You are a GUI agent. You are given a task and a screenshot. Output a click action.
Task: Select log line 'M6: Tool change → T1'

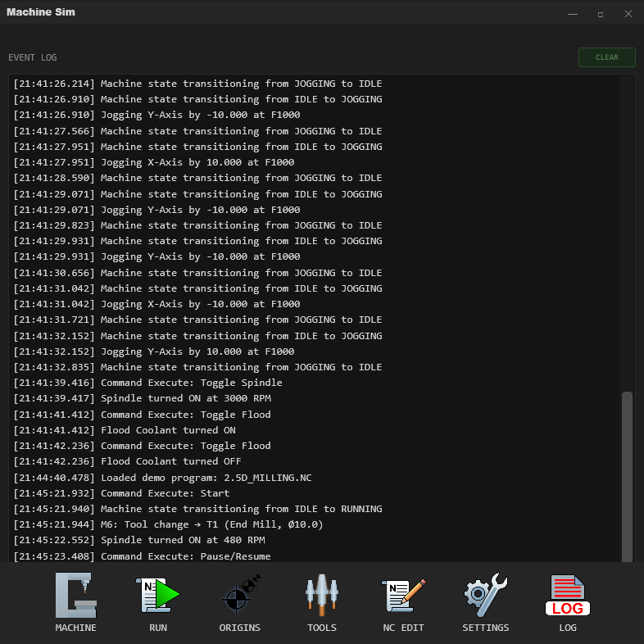pyautogui.click(x=168, y=524)
